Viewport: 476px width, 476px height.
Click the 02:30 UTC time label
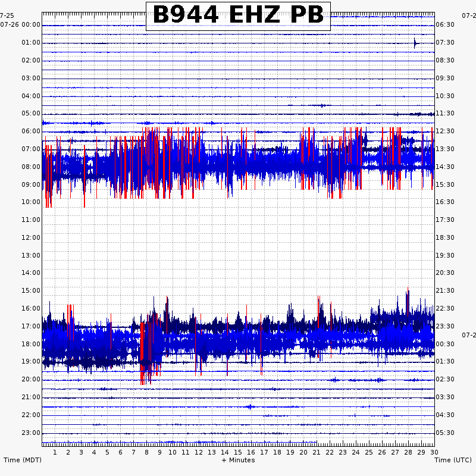445,379
